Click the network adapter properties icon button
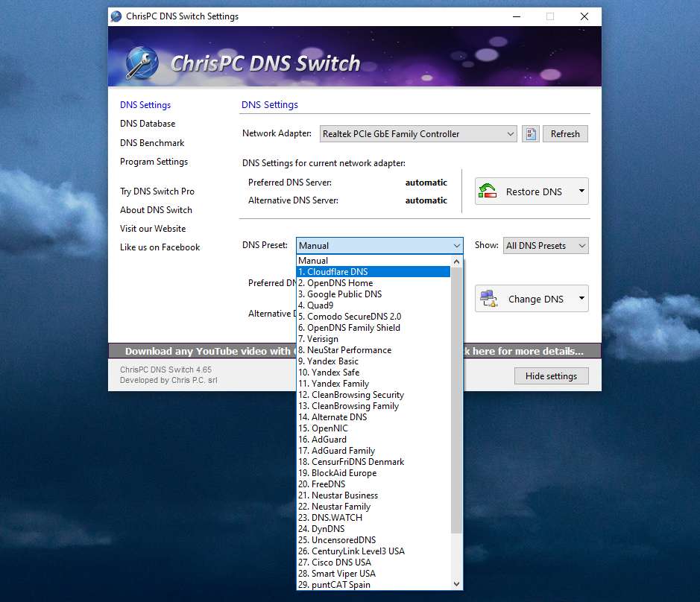This screenshot has height=602, width=700. 530,134
